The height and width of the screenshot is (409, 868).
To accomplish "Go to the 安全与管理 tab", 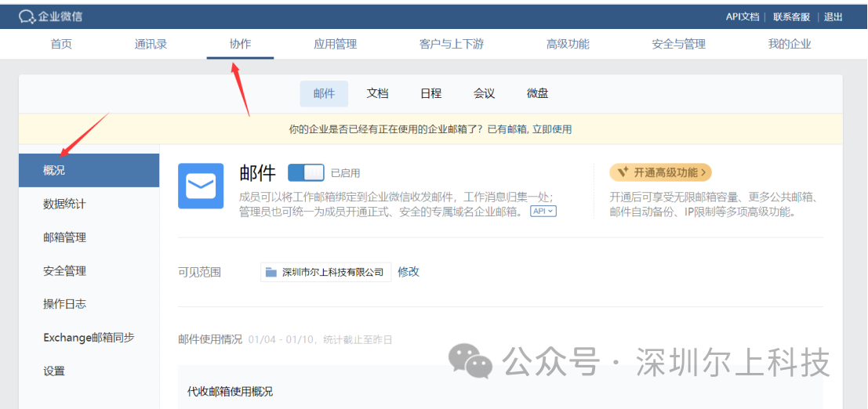I will 679,45.
